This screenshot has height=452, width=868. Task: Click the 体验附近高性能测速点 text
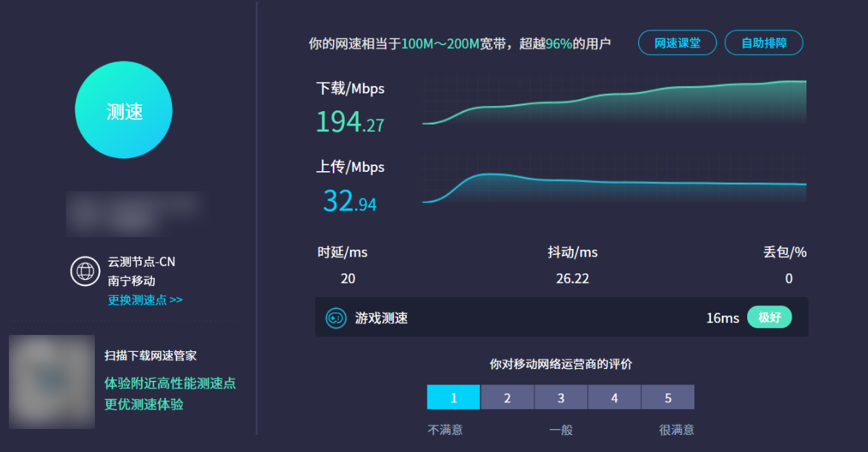170,383
